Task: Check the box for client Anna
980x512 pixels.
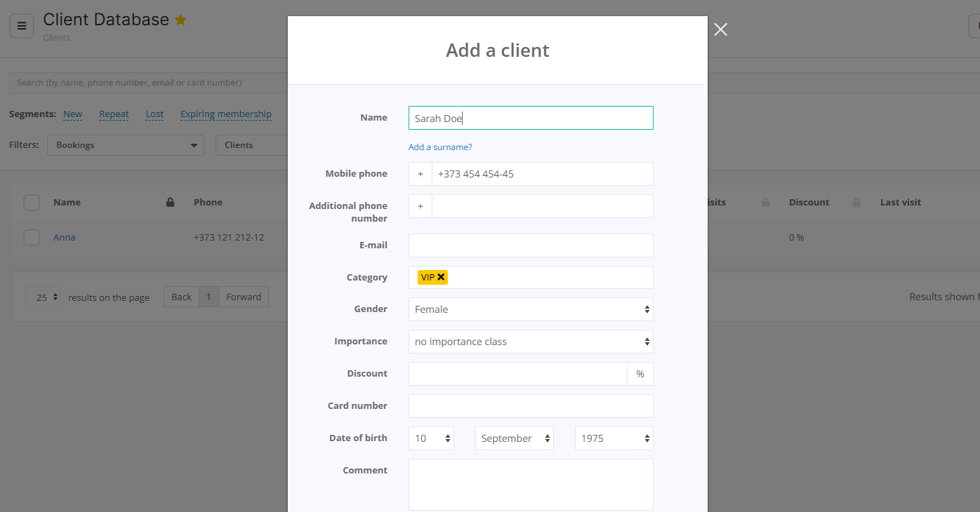Action: 32,238
